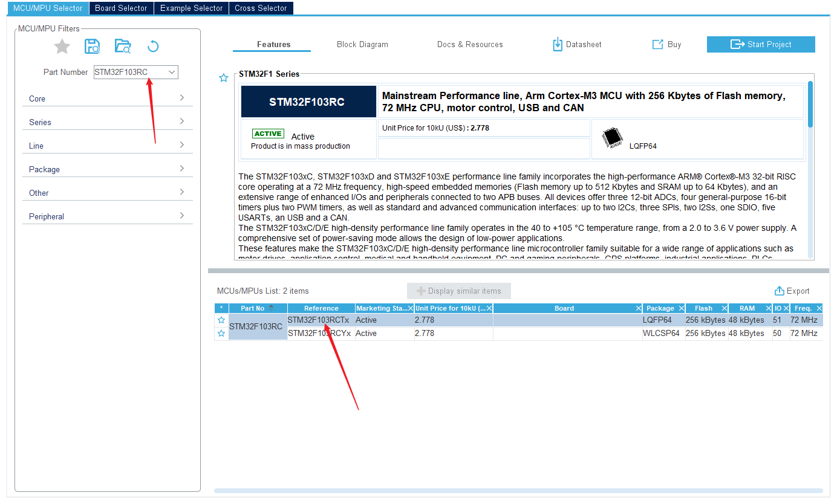Remove Marketing Status column with X

coord(410,308)
